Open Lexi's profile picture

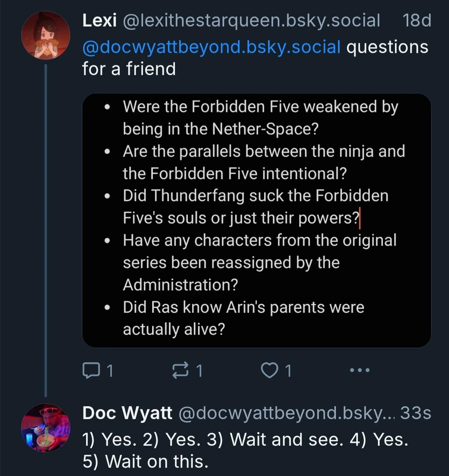point(46,34)
